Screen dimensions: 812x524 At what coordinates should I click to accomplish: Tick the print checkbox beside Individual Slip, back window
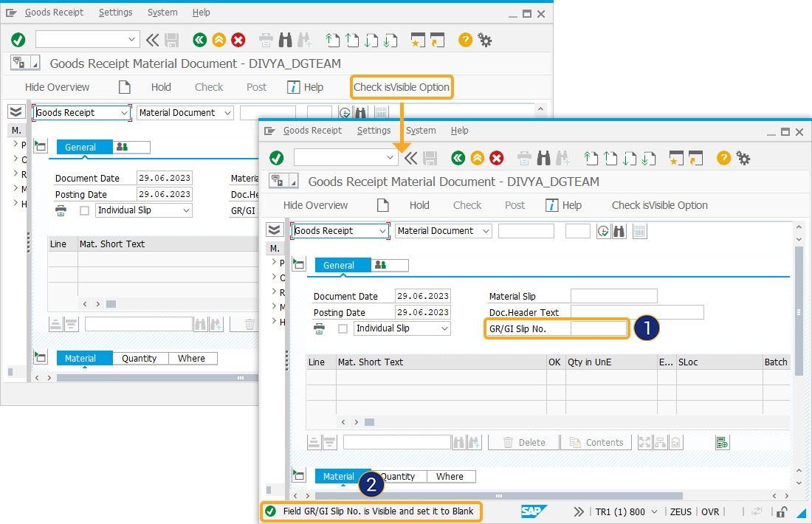pos(84,211)
